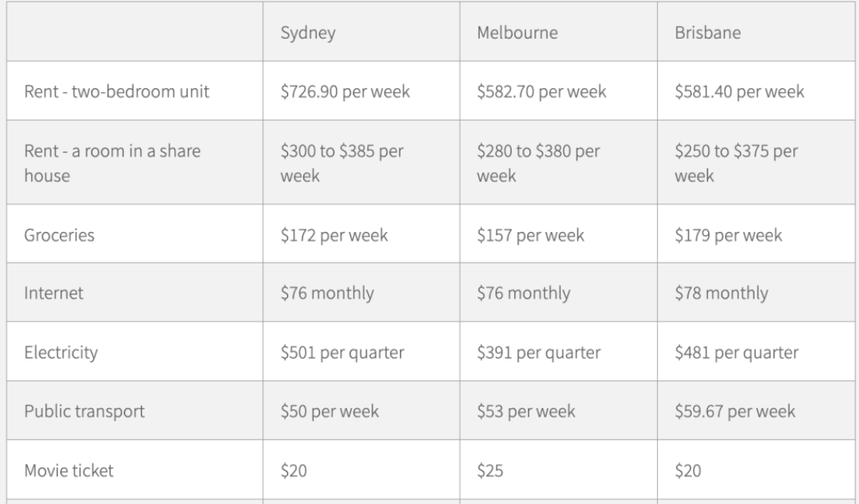Screen dimensions: 859x504
Task: Click the Melbourne column header
Action: pyautogui.click(x=517, y=32)
